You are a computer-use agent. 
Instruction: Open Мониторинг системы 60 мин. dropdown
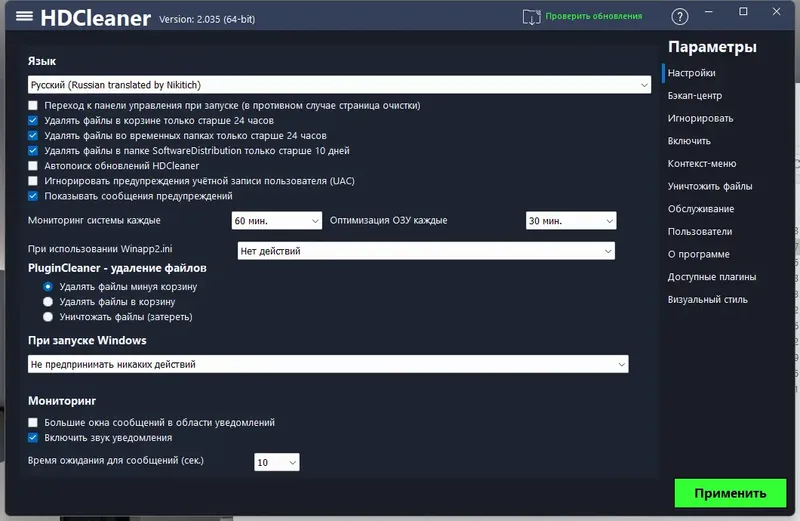click(x=277, y=220)
